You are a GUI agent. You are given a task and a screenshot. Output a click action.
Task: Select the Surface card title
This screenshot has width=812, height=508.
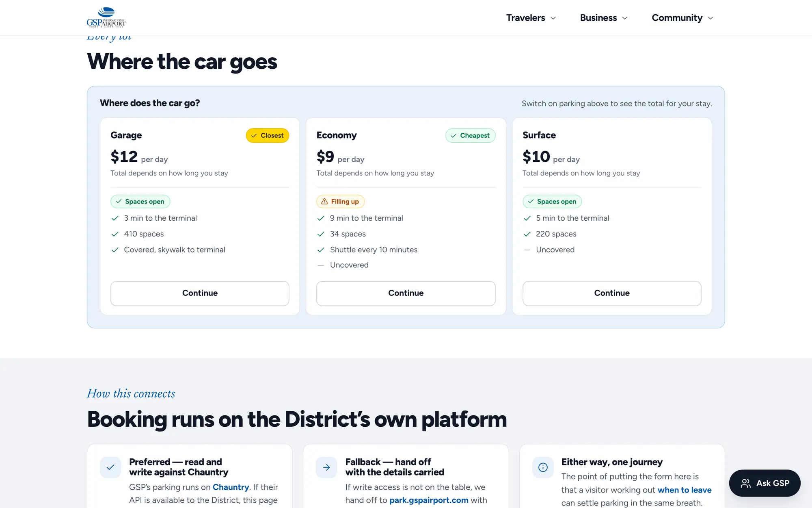(539, 135)
